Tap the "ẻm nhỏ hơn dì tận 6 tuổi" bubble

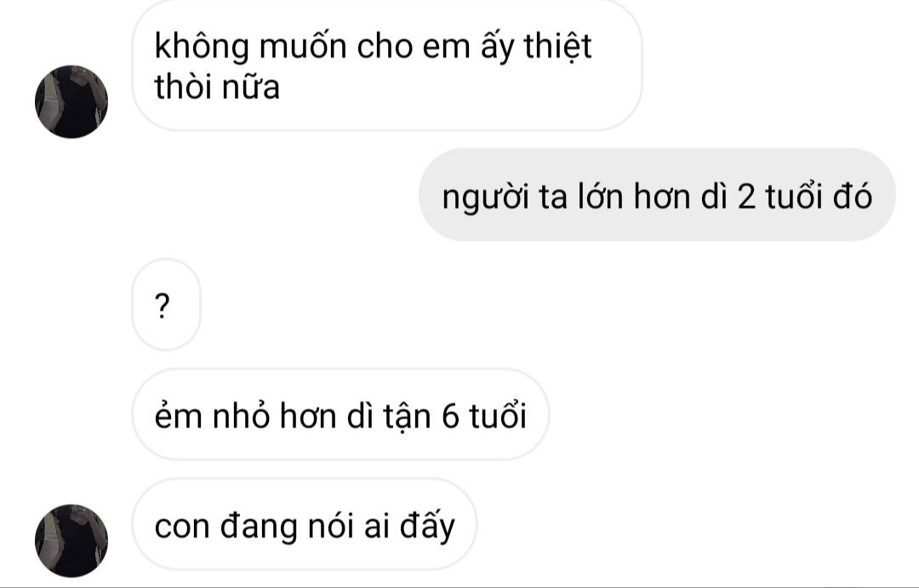(x=340, y=414)
